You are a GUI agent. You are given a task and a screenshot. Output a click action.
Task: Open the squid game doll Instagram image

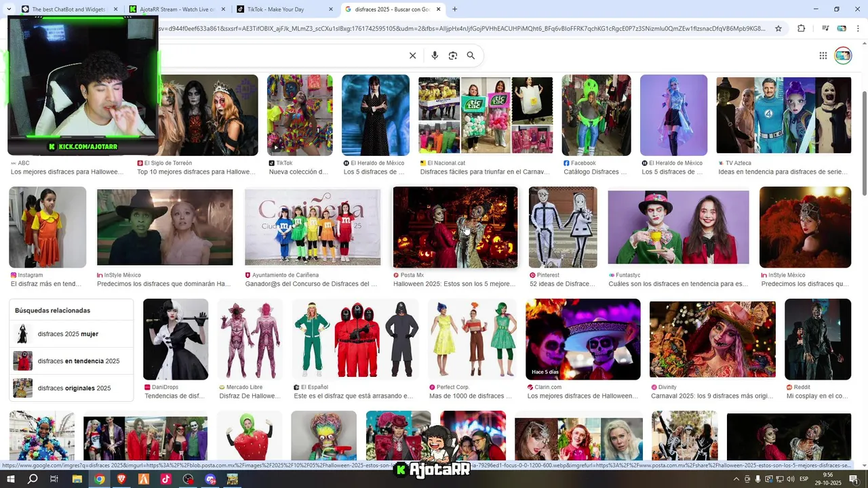tap(47, 227)
